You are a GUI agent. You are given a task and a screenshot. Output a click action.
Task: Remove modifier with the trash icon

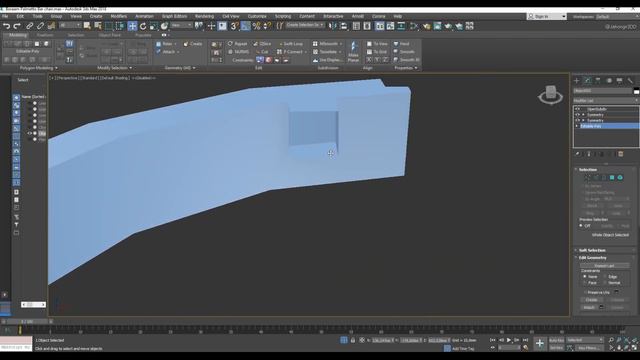coord(621,154)
